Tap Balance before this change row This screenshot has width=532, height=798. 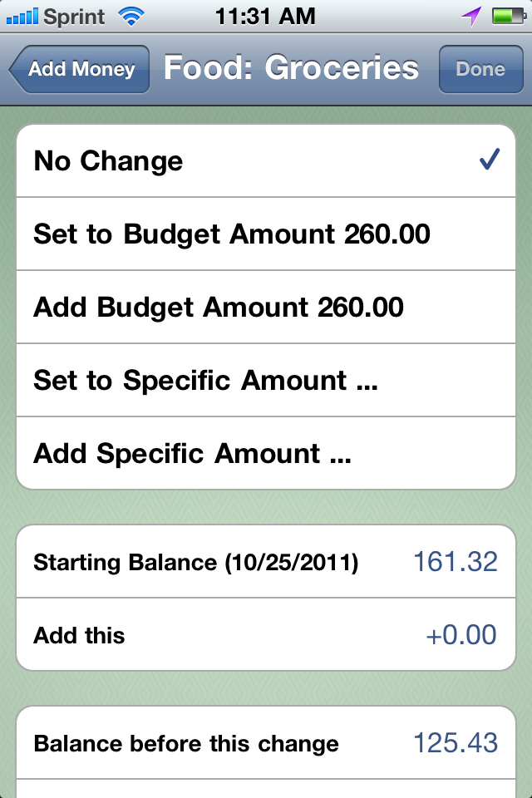click(x=266, y=743)
